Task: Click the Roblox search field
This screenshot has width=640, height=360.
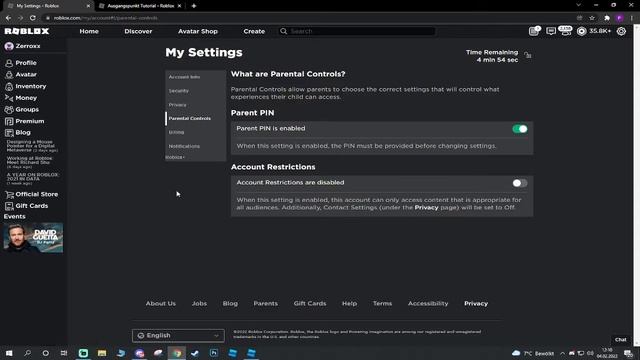Action: [357, 31]
